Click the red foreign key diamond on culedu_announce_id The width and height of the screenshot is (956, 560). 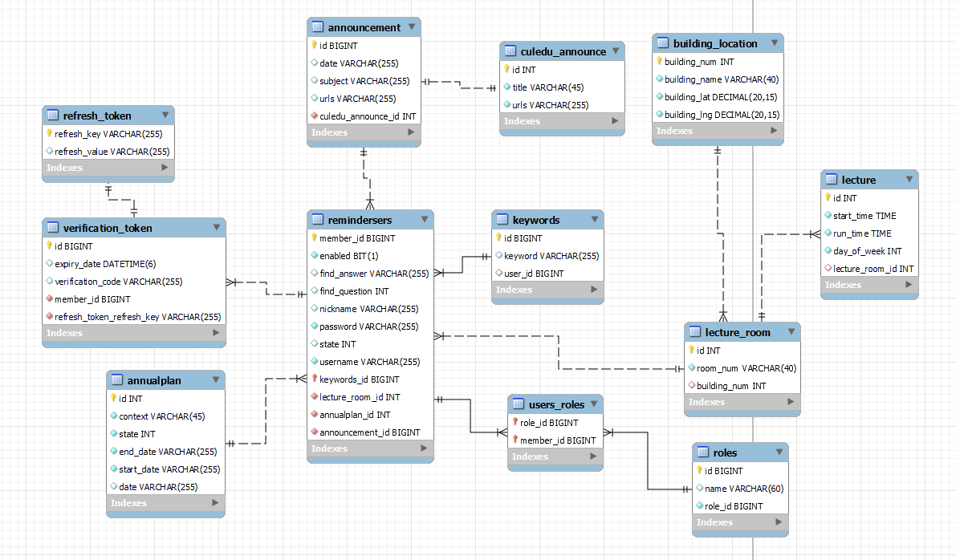click(x=315, y=116)
